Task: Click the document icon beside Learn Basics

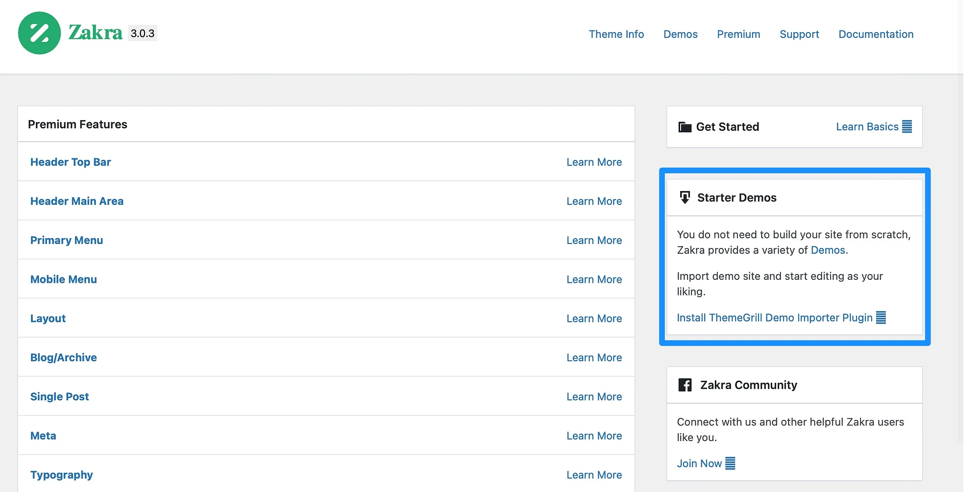Action: (x=907, y=127)
